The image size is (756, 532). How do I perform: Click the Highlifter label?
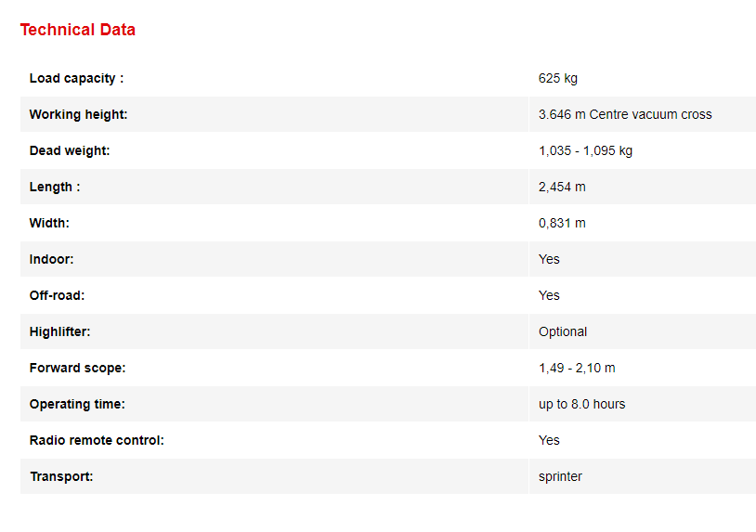59,332
